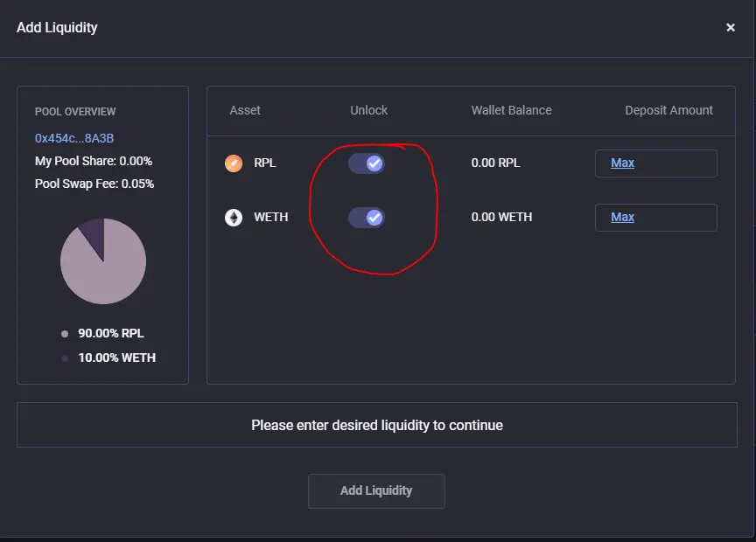756x542 pixels.
Task: Focus the WETH deposit amount field
Action: coord(655,218)
